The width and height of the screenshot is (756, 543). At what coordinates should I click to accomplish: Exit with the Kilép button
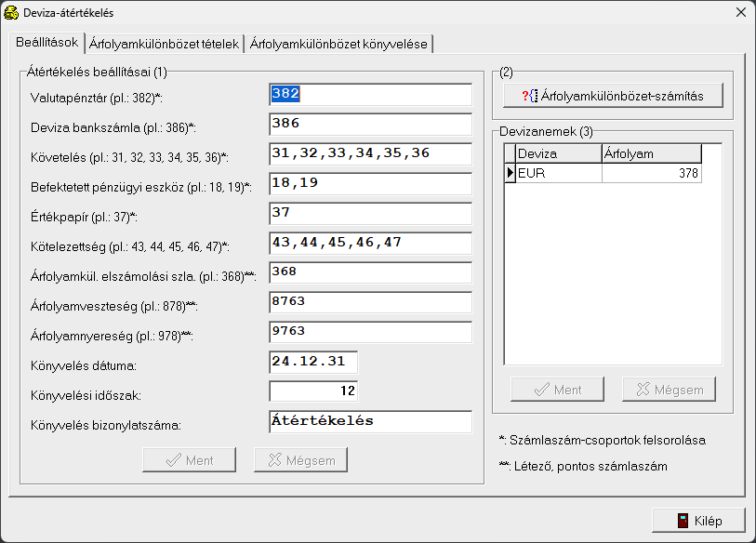pos(698,521)
